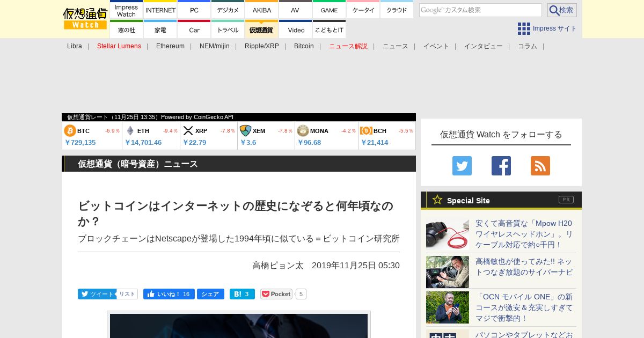Open the イベント section
Screen dimensions: 644x338
click(x=436, y=46)
